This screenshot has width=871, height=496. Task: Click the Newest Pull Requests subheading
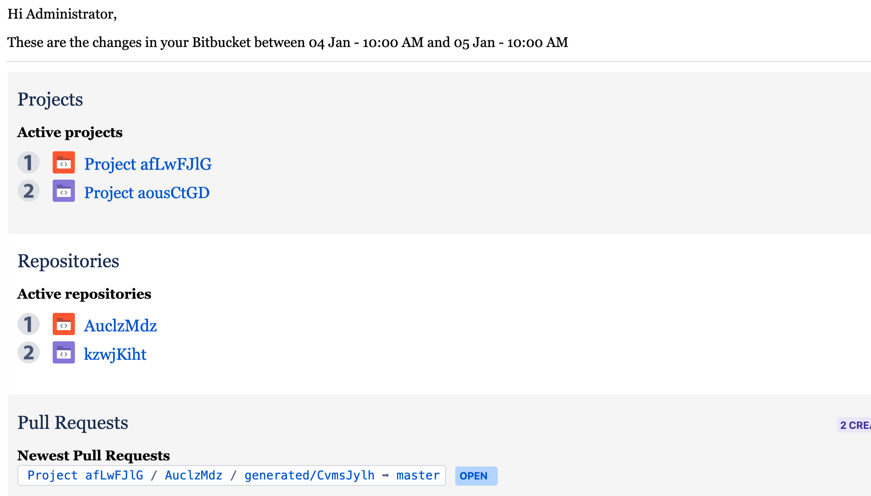pos(93,455)
